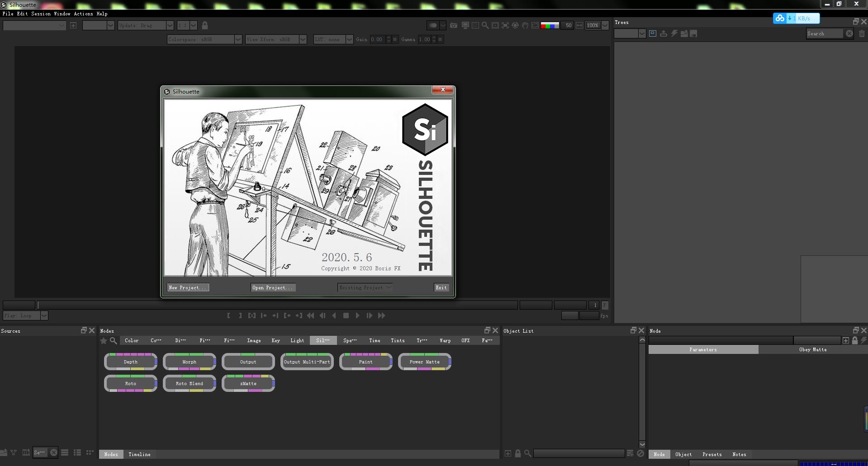Select the Obey Matte tab
Screen dimensions: 868x466
click(813, 349)
